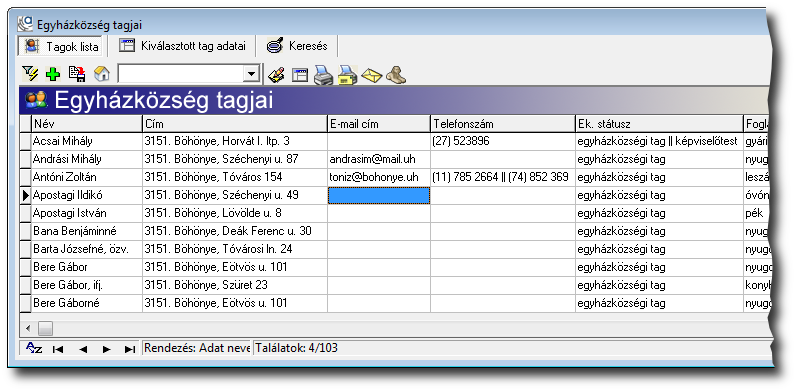Click the filter funnel with lightning icon

coord(30,74)
